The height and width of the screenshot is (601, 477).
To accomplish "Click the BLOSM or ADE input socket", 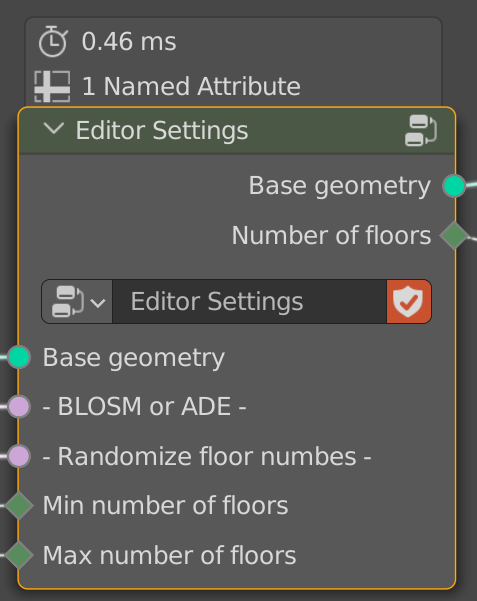I will pyautogui.click(x=19, y=407).
